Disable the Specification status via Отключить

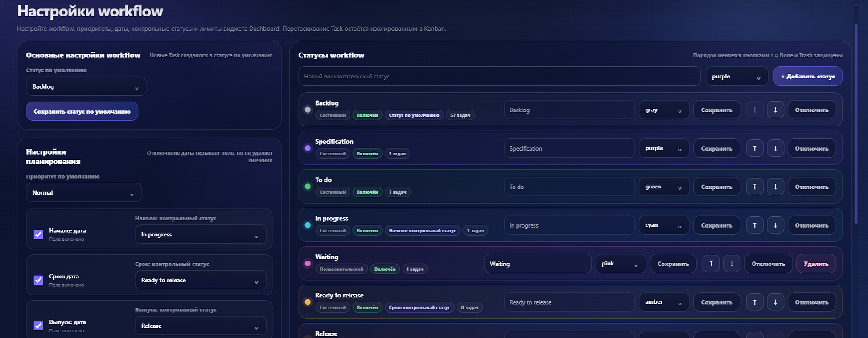(812, 148)
